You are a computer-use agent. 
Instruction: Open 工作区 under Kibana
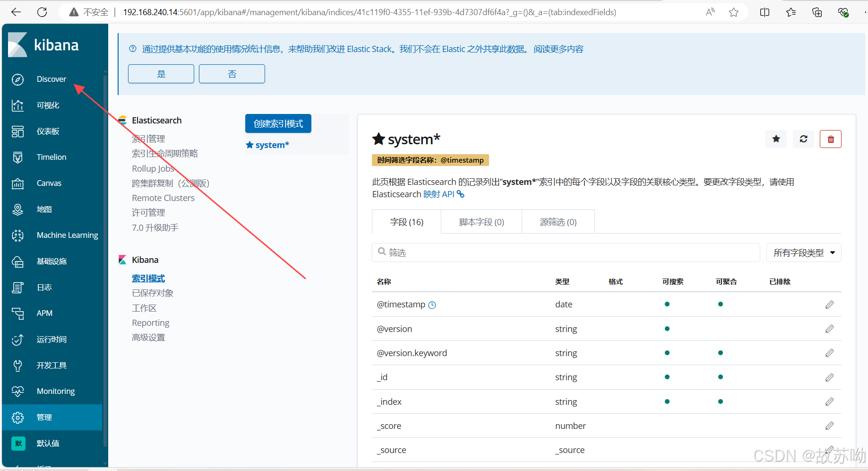coord(144,308)
